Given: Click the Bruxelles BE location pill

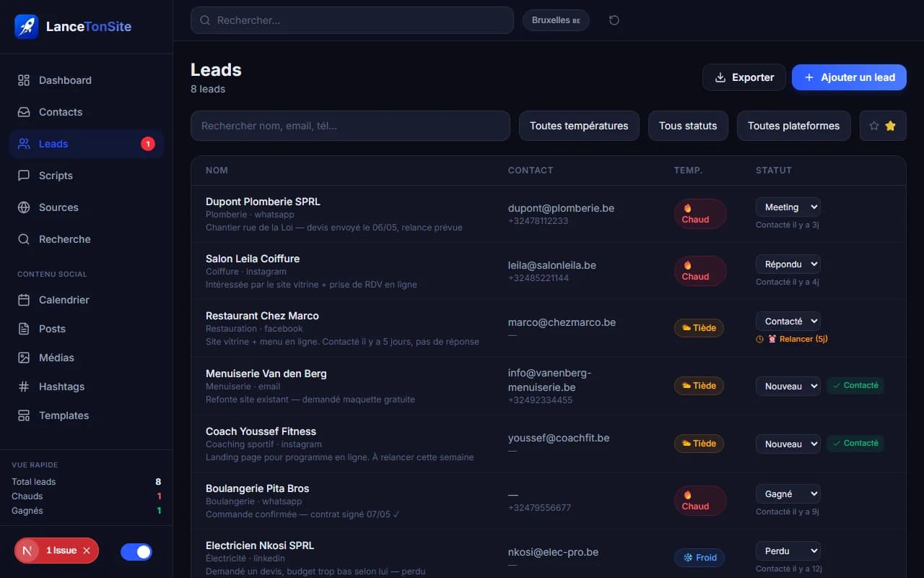Looking at the screenshot, I should [556, 20].
